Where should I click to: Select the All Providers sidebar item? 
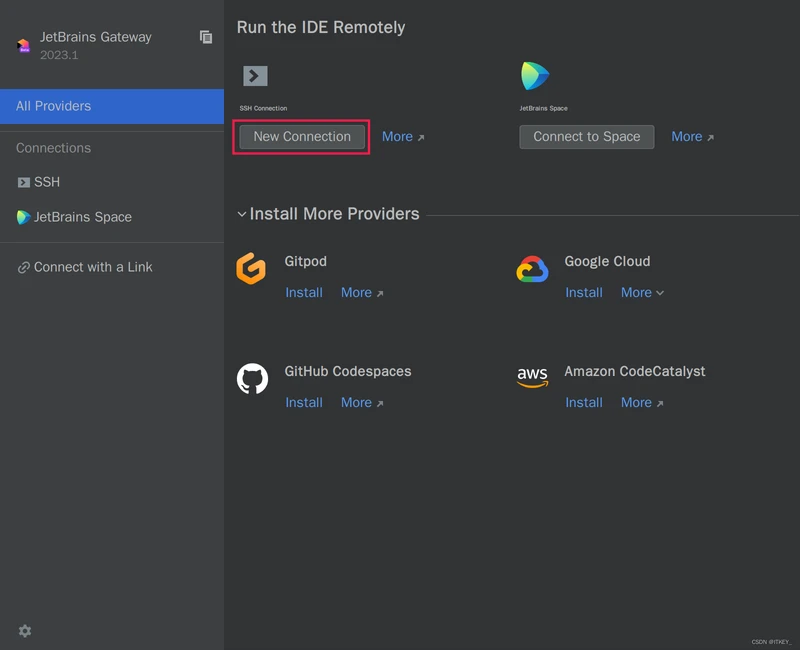[112, 106]
